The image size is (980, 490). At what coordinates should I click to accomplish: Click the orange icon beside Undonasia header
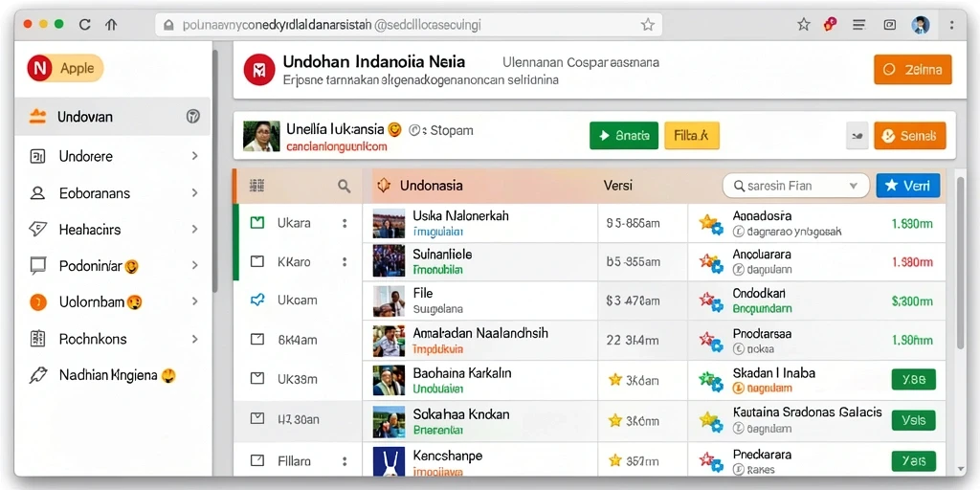pyautogui.click(x=385, y=185)
